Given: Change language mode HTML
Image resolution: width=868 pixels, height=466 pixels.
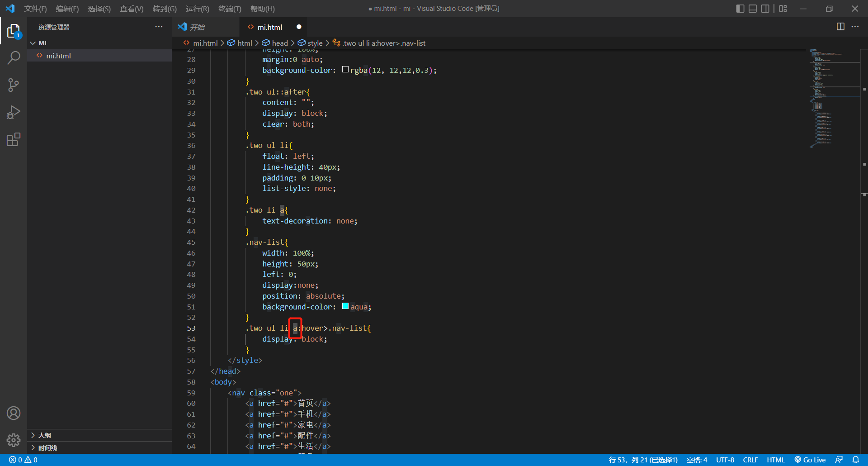Looking at the screenshot, I should tap(776, 460).
